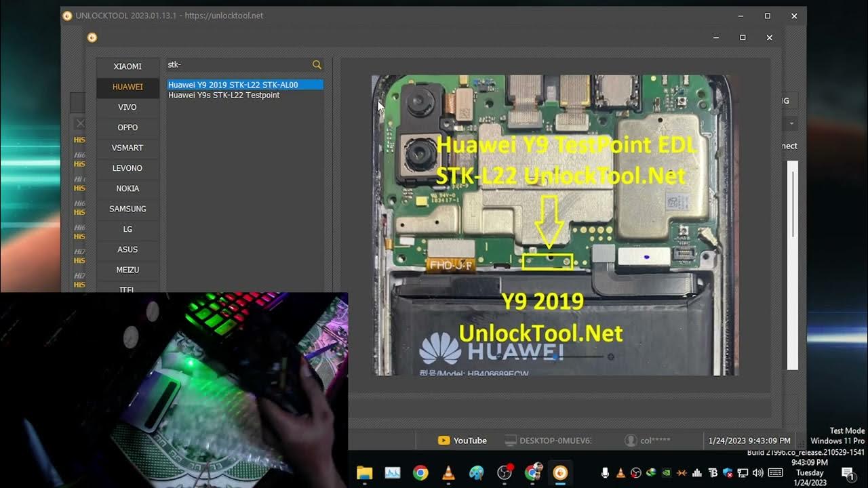The image size is (868, 488).
Task: Click the search magnifier icon
Action: [317, 64]
